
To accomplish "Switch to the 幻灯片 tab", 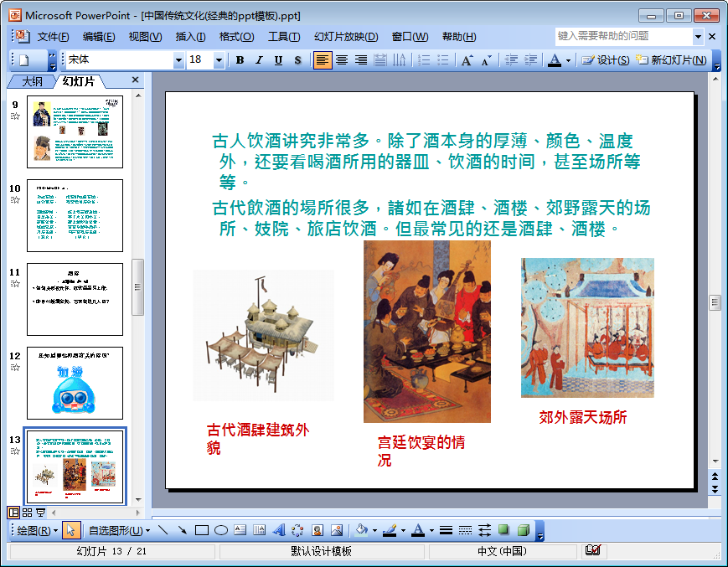I will (x=79, y=82).
